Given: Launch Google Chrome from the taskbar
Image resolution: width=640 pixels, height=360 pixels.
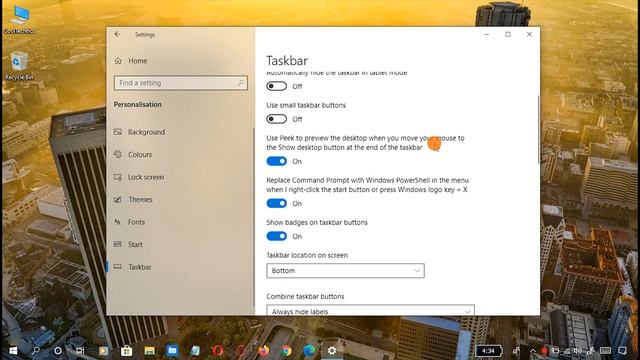Looking at the screenshot, I should 287,351.
